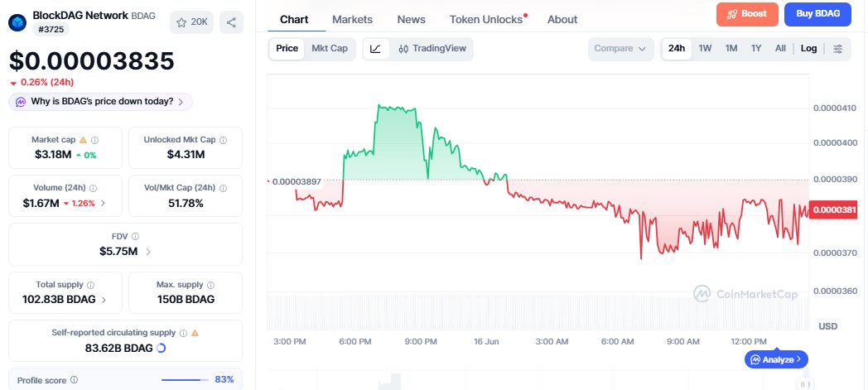868x390 pixels.
Task: Click the 0.26% (24h) change text
Action: tap(46, 83)
